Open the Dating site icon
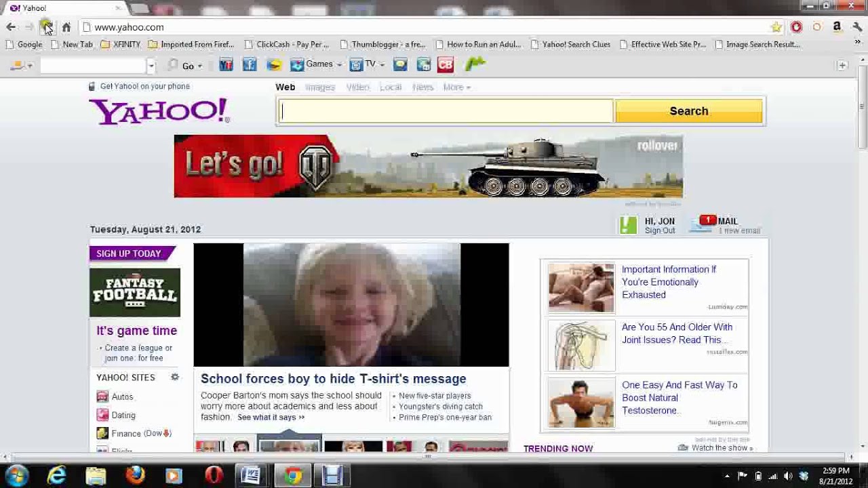 102,415
